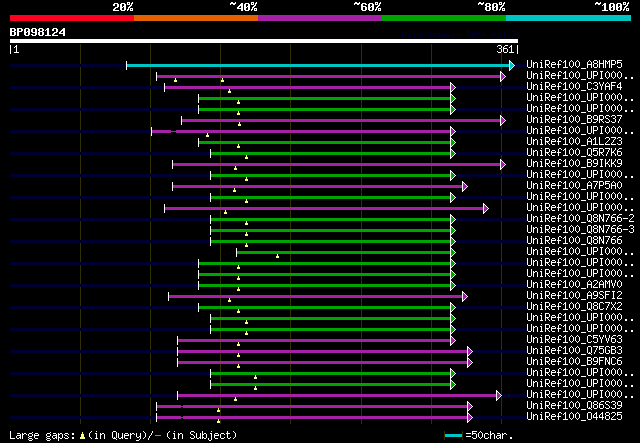The image size is (640, 443).
Task: Click the purple alignment bar for B9FNC6
Action: click(322, 363)
